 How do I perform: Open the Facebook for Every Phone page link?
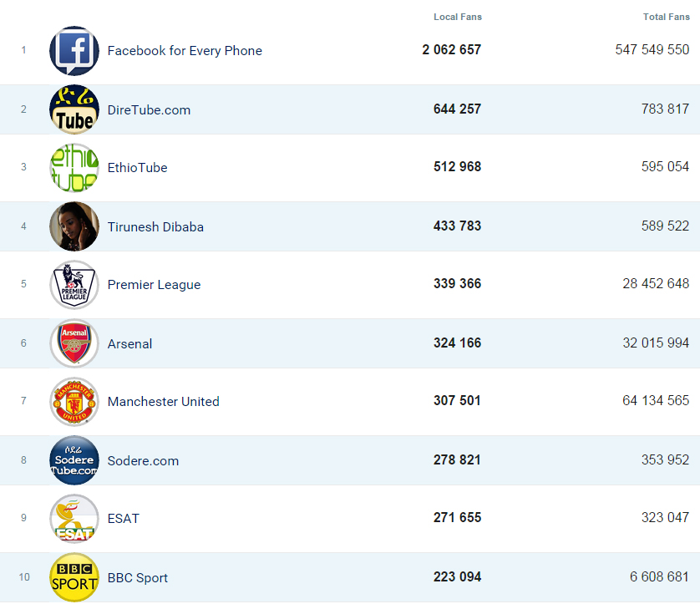185,51
